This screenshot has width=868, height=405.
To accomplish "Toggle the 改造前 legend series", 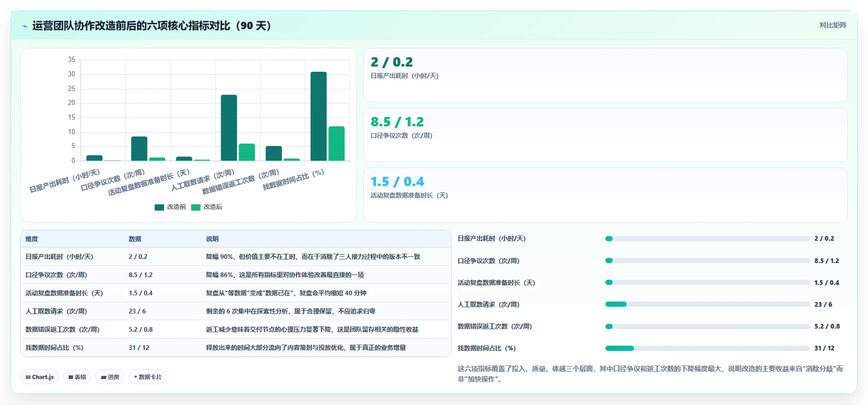I will click(x=170, y=207).
